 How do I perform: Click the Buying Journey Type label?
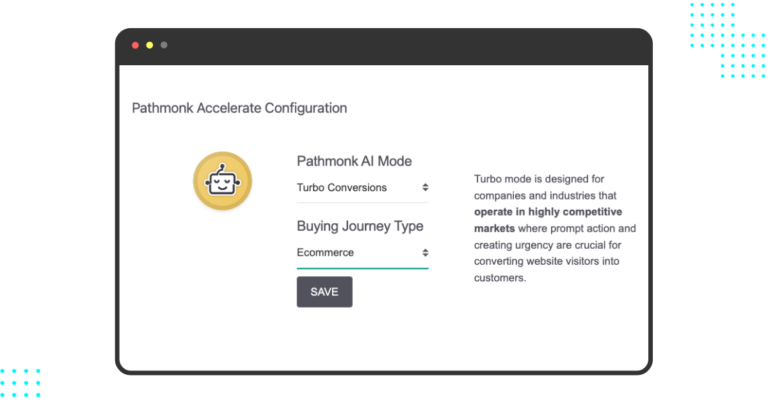(360, 226)
